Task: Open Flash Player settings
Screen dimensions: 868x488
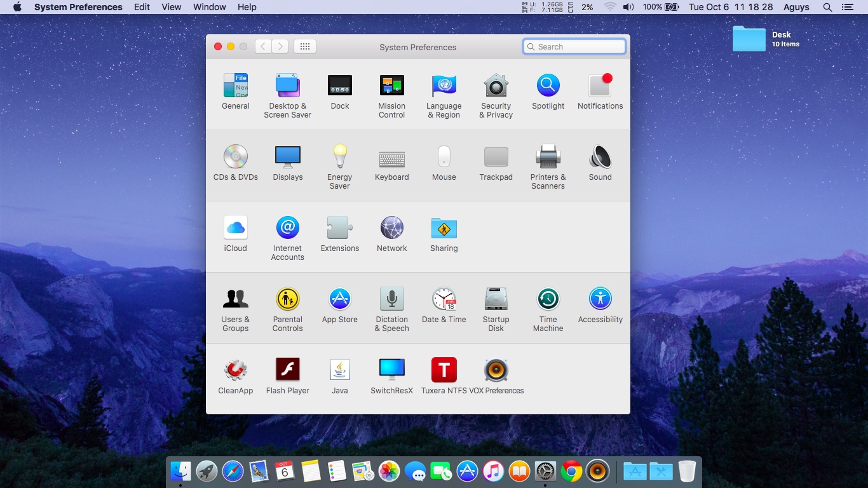Action: [288, 377]
